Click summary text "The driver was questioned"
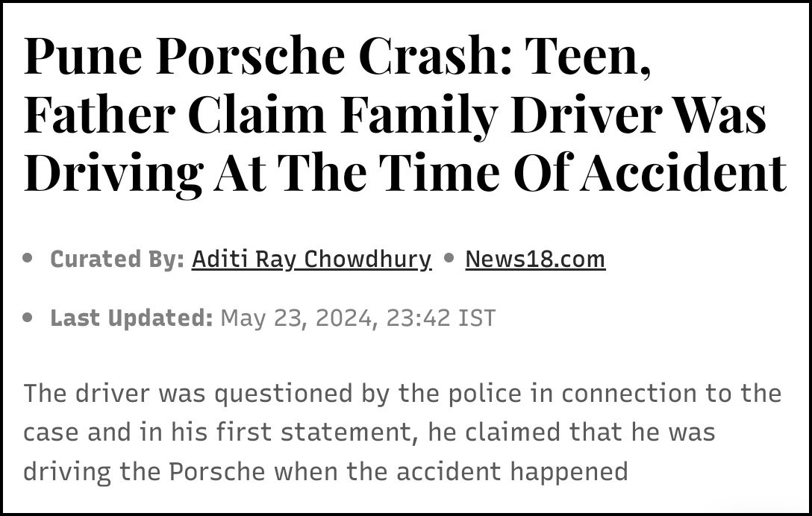812x516 pixels. 188,394
